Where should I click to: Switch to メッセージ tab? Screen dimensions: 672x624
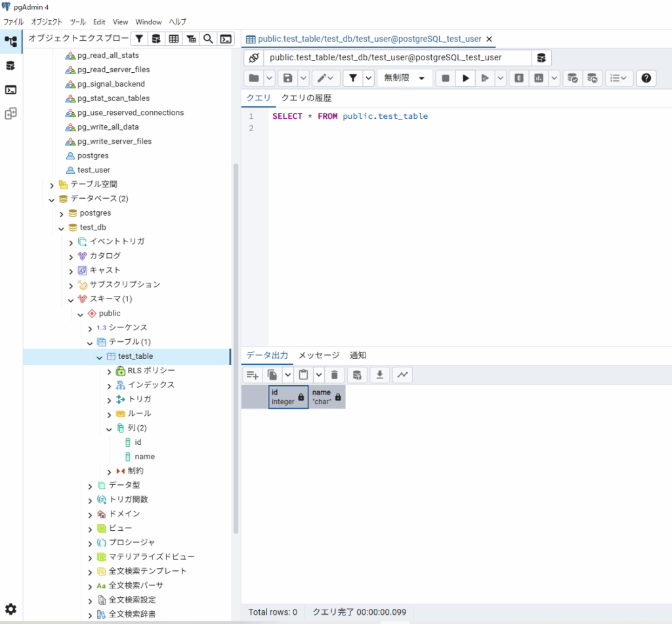tap(319, 355)
